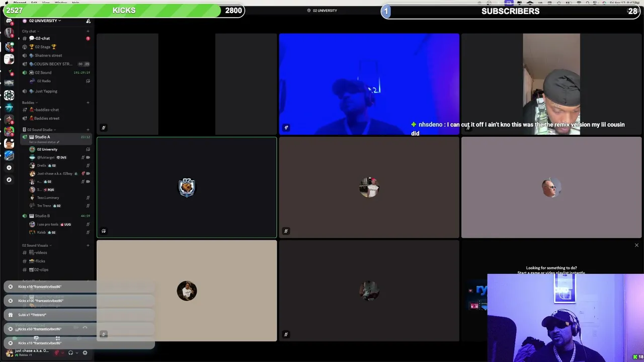
Task: Join the COUSIN BECKY STR voice channel
Action: click(x=56, y=64)
